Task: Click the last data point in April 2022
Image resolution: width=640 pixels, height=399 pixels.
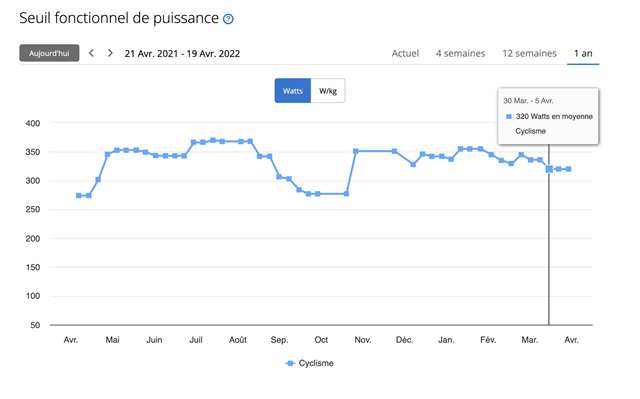Action: click(x=569, y=169)
